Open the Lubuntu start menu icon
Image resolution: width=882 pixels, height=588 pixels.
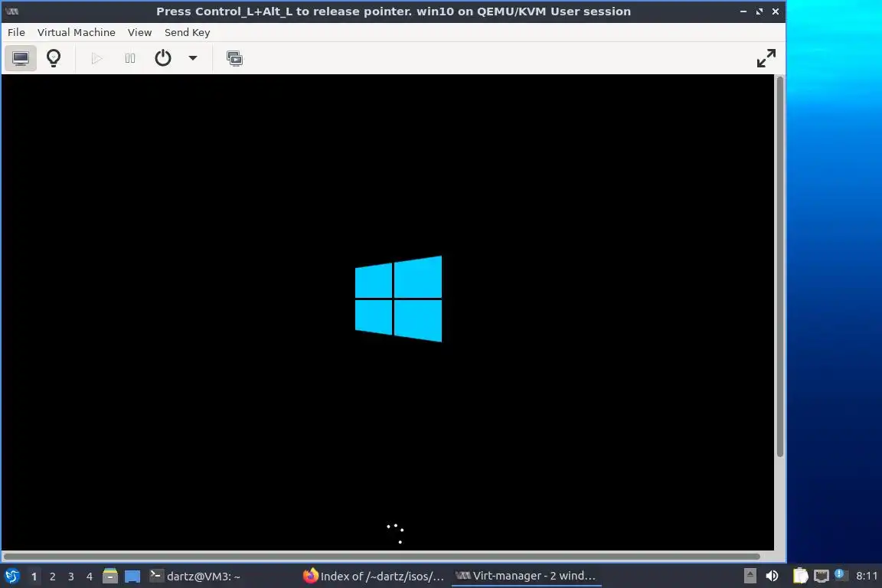[x=11, y=577]
